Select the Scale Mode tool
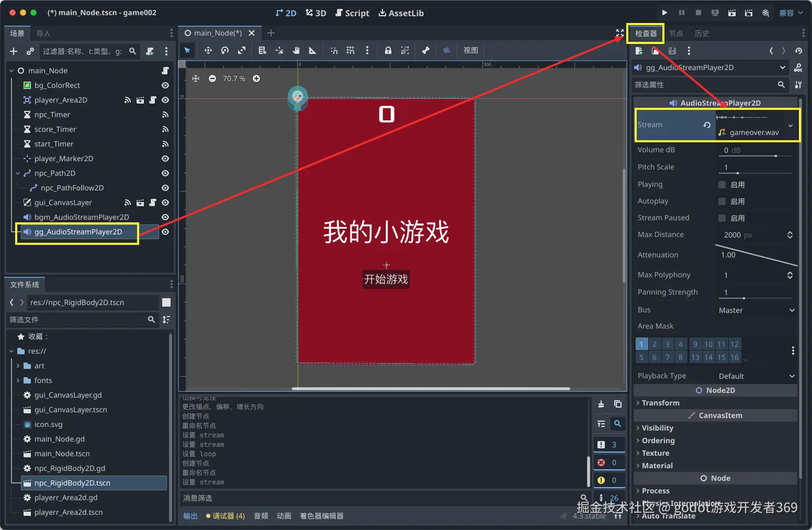This screenshot has height=530, width=812. (242, 50)
